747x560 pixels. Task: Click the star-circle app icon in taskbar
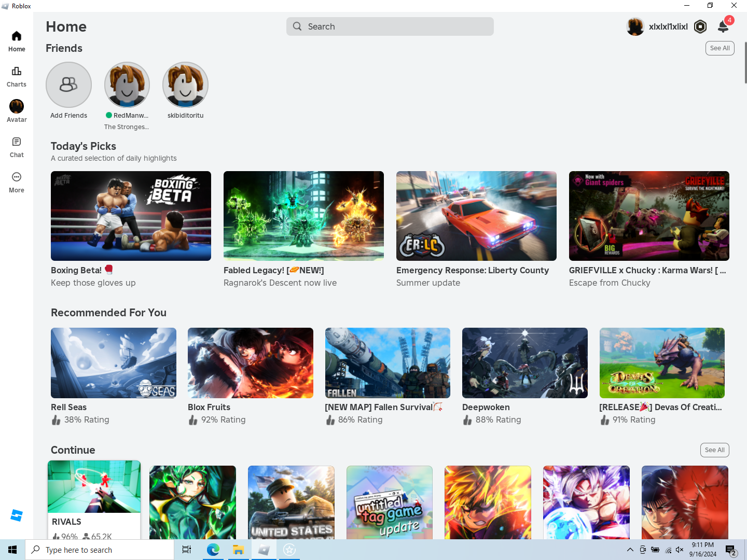pos(289,550)
